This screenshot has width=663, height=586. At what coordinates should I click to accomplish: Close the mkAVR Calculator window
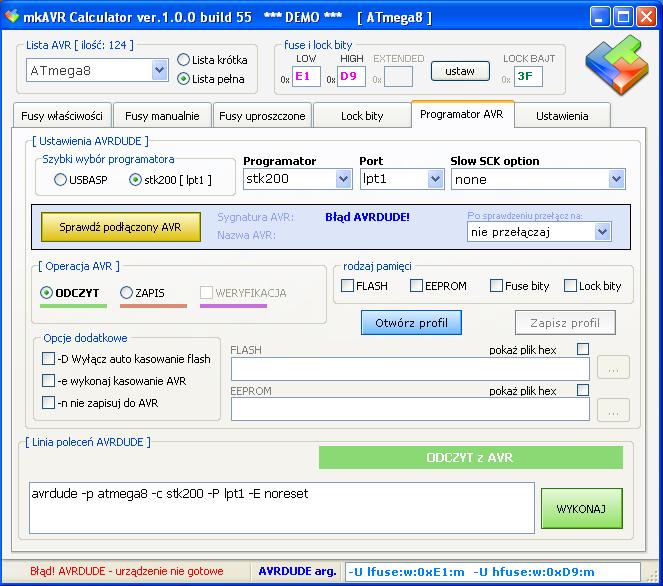(x=647, y=17)
